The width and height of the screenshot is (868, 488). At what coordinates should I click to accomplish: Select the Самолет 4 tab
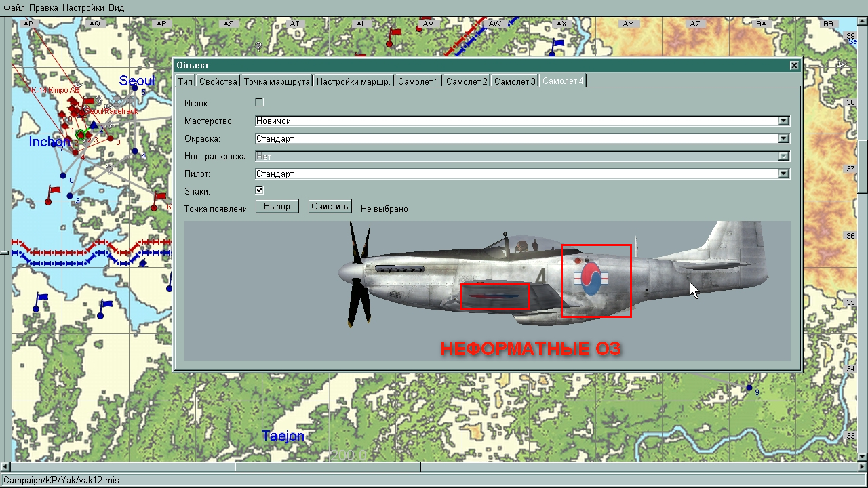pos(563,81)
